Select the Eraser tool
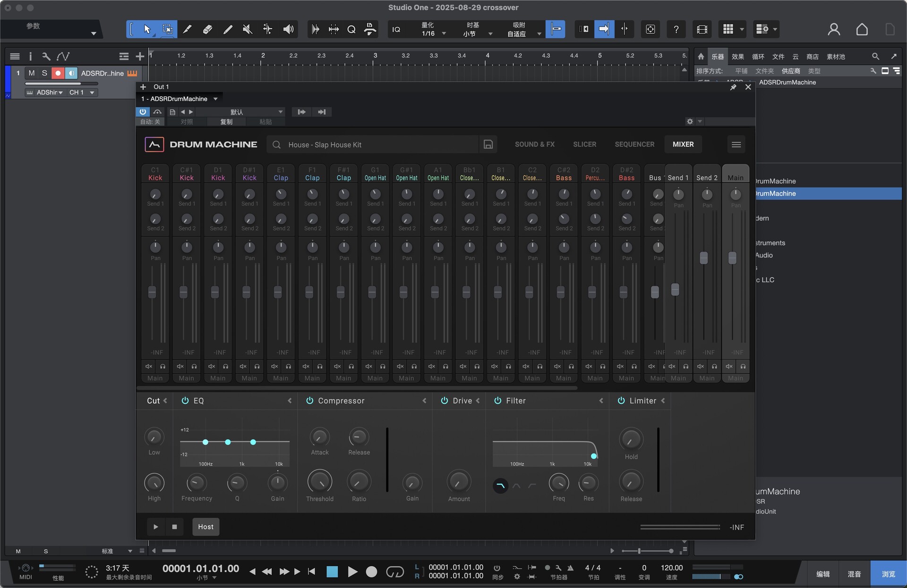This screenshot has height=588, width=907. [207, 29]
